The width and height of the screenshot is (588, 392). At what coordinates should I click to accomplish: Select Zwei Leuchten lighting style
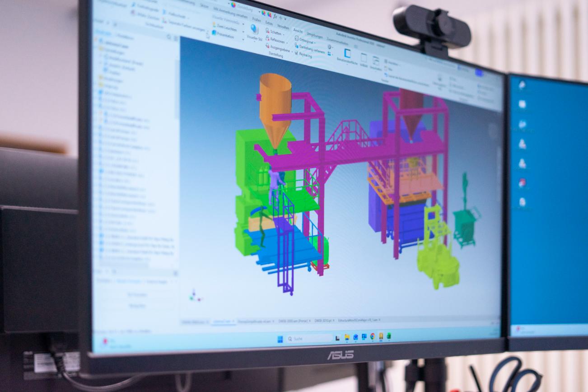[226, 27]
